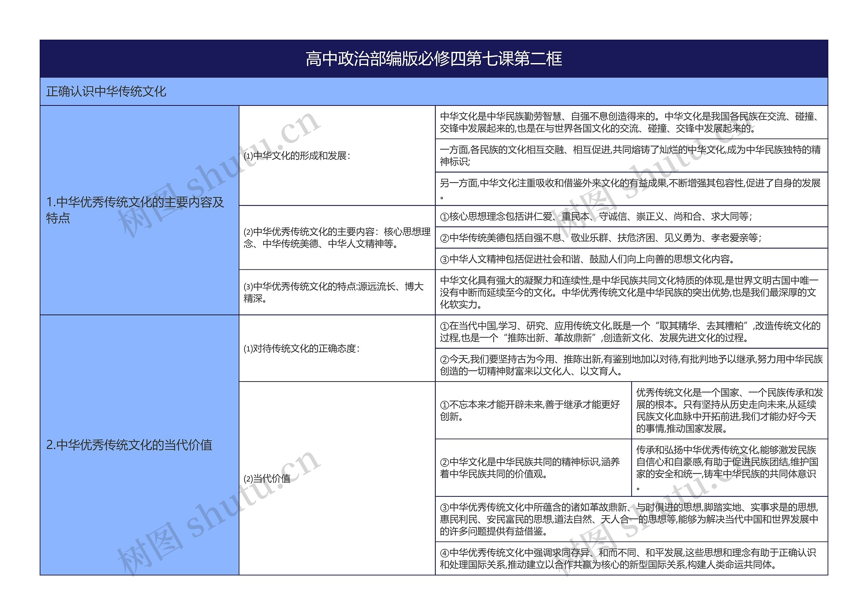Click the row ②中华传统美德包括自强不息
This screenshot has width=868, height=615.
(x=632, y=238)
